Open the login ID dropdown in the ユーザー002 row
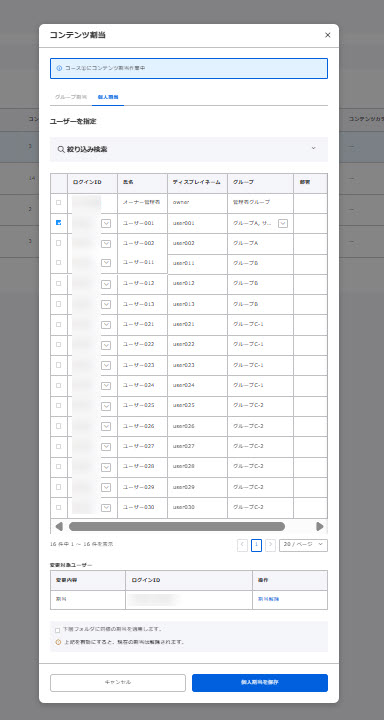Viewport: 384px width, 720px height. click(106, 243)
